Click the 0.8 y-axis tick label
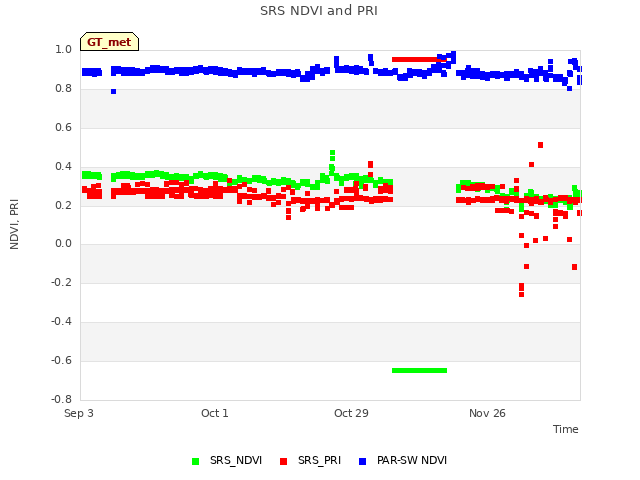 pyautogui.click(x=63, y=89)
